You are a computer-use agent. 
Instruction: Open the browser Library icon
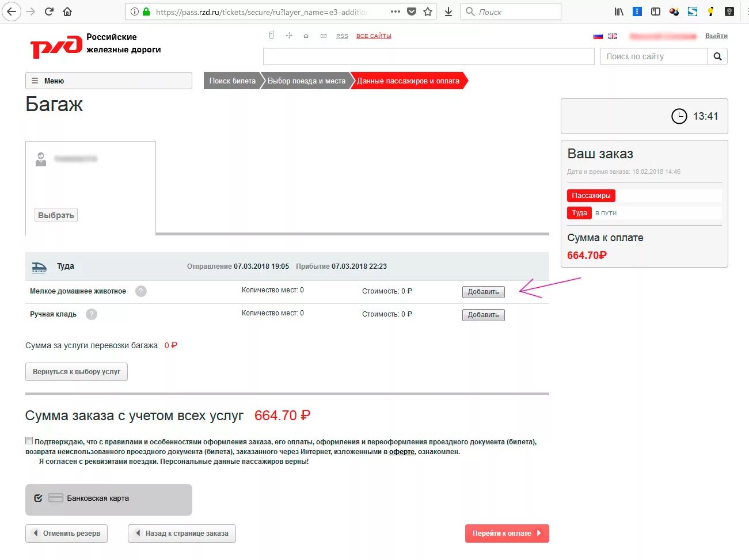pyautogui.click(x=619, y=12)
